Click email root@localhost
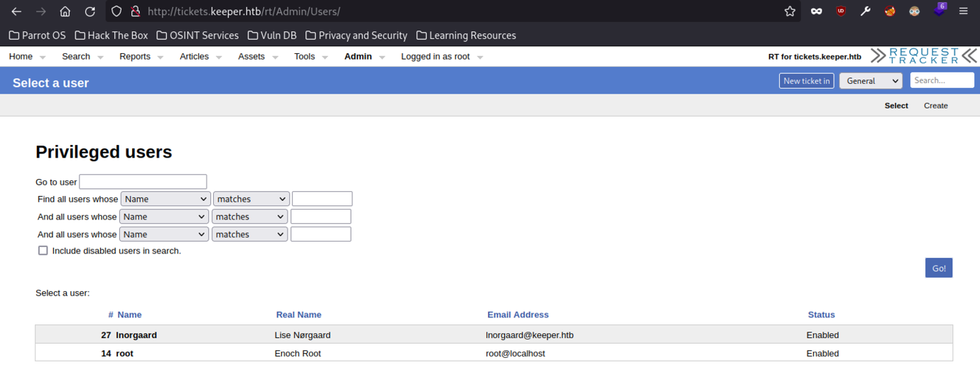The width and height of the screenshot is (980, 375). tap(516, 353)
